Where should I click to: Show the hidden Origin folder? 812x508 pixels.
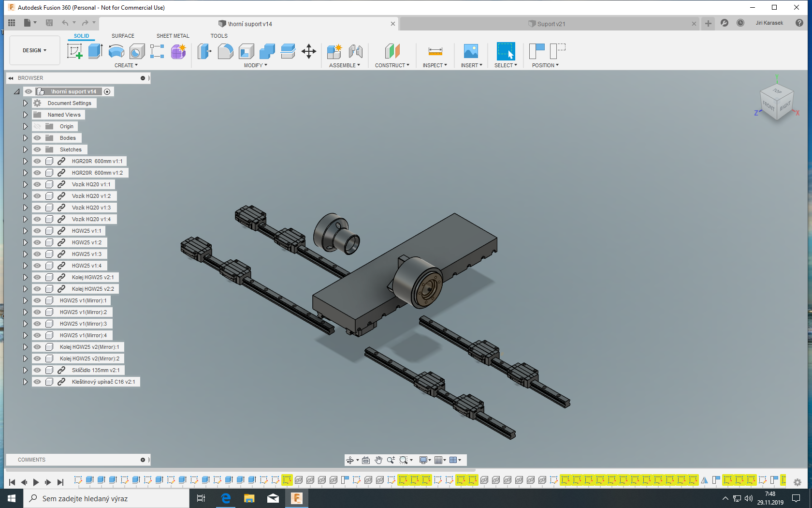point(37,126)
